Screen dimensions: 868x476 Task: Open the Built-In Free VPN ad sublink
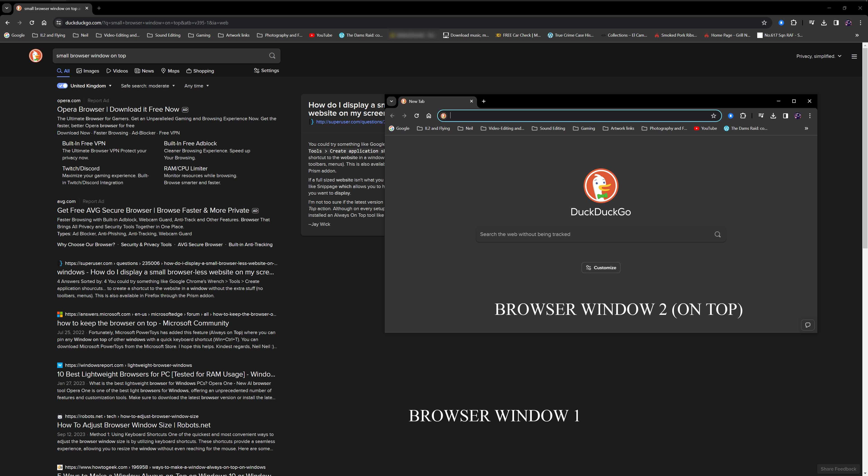pos(84,143)
